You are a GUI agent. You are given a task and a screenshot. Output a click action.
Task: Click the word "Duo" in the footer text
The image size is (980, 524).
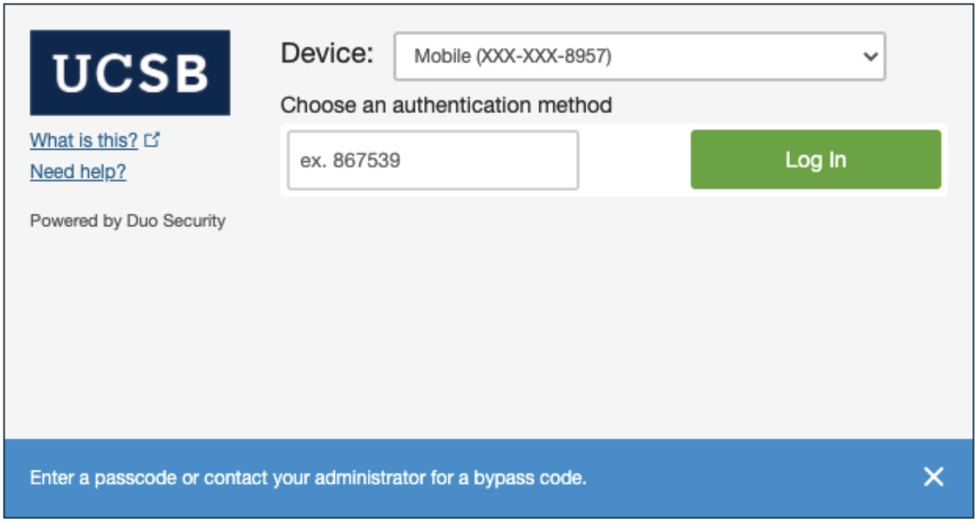[x=143, y=221]
